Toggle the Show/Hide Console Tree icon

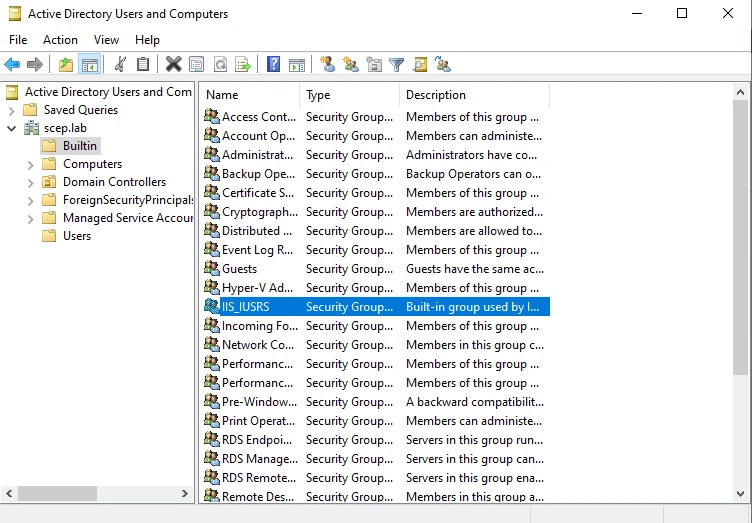90,64
